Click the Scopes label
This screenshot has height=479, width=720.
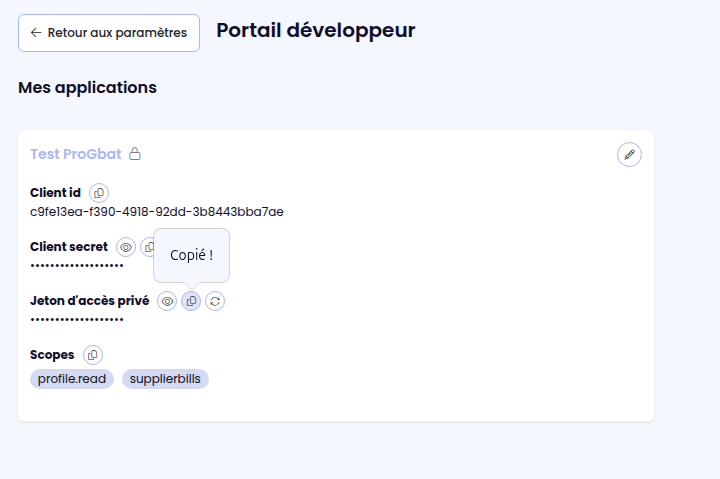pyautogui.click(x=52, y=355)
